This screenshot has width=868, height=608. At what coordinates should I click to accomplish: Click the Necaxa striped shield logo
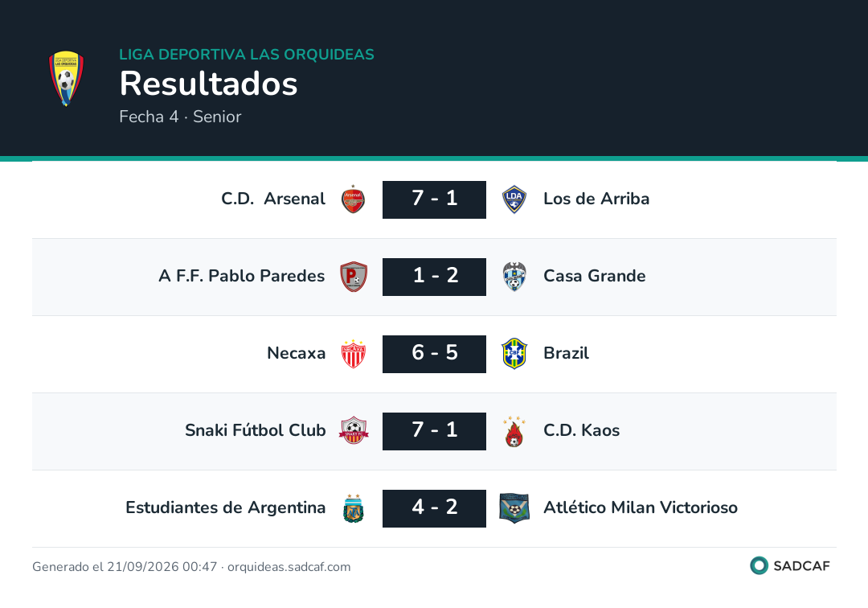coord(353,354)
